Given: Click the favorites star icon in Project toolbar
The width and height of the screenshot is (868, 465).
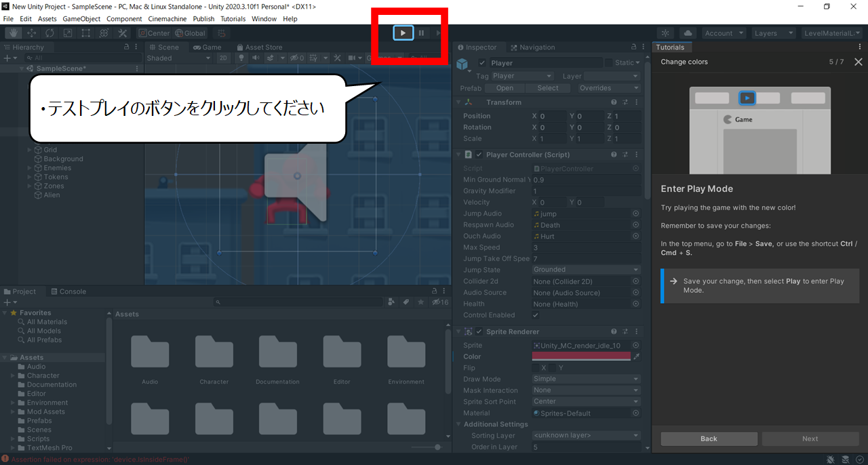Looking at the screenshot, I should [420, 302].
